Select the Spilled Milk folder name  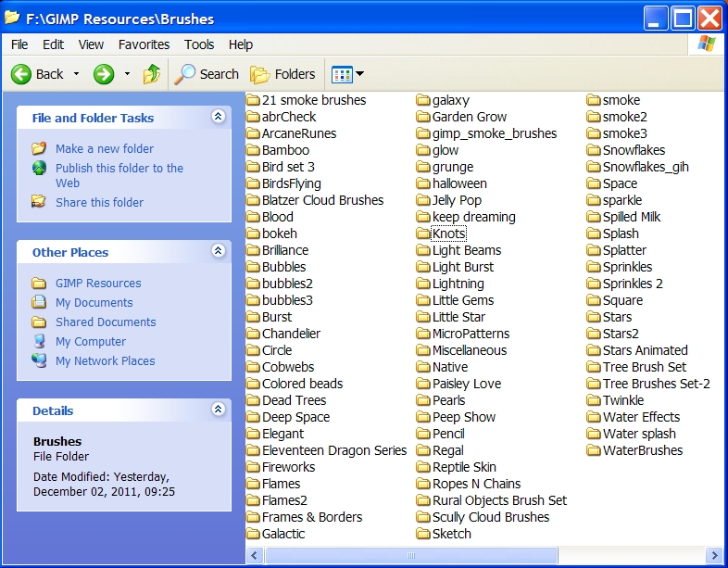632,217
